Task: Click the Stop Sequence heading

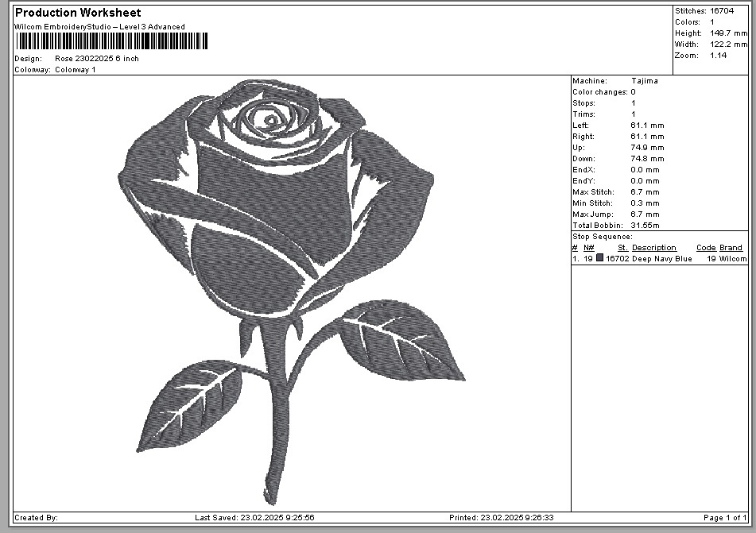Action: [602, 237]
